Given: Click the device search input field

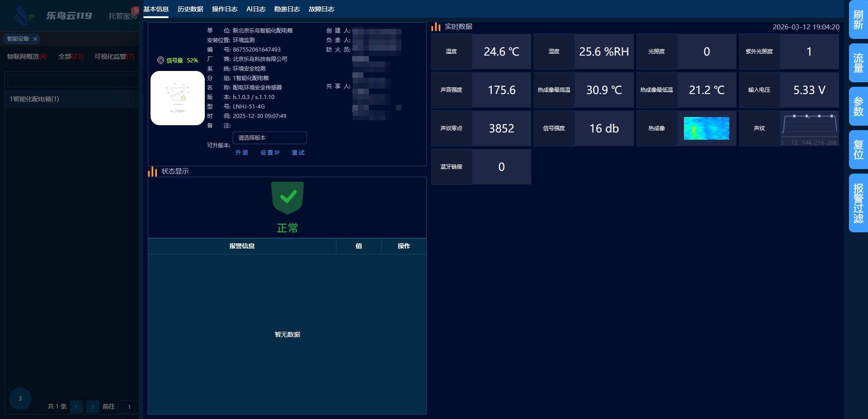Looking at the screenshot, I should pyautogui.click(x=73, y=81).
